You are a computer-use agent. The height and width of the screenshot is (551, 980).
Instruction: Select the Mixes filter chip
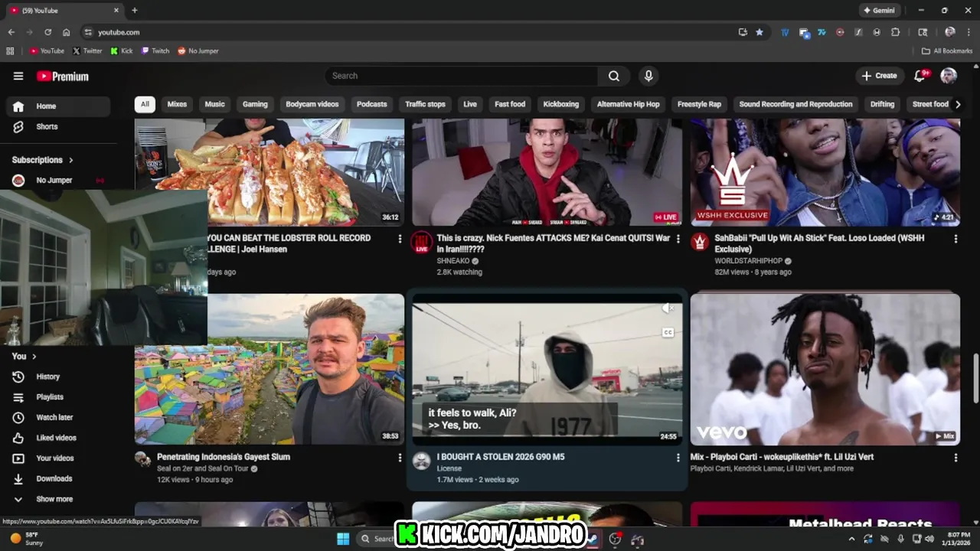177,104
